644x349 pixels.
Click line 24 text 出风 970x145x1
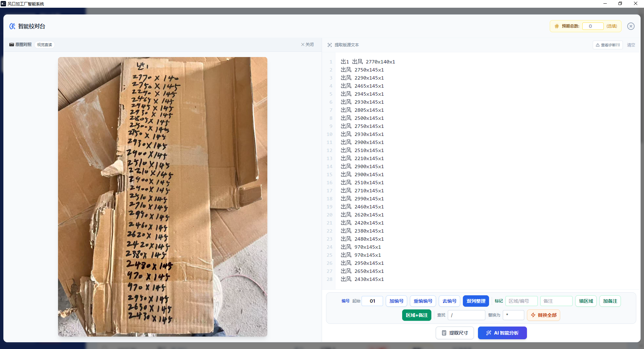coord(361,247)
